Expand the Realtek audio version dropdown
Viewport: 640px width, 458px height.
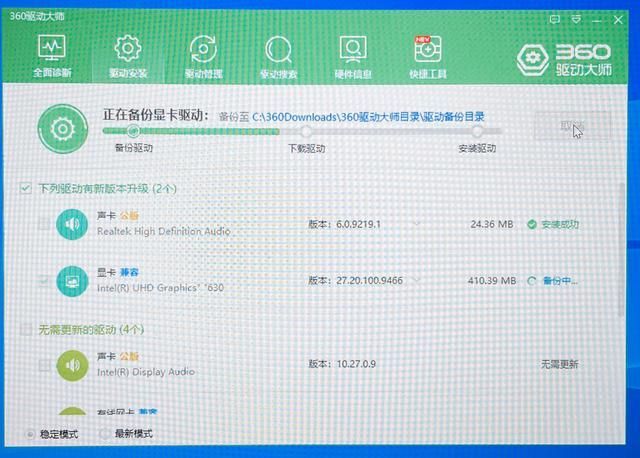[416, 224]
